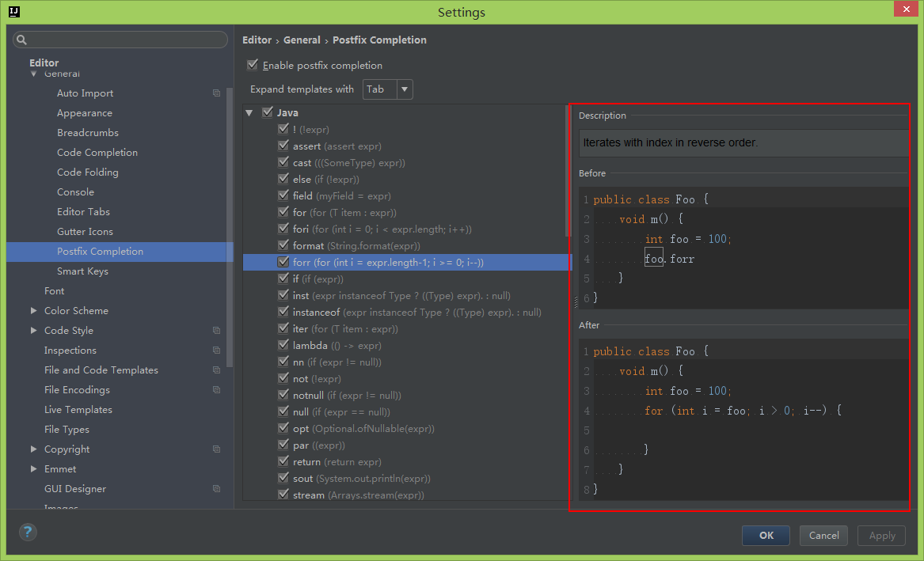This screenshot has width=924, height=561.
Task: Click the template list vertical scrollbar
Action: point(568,171)
